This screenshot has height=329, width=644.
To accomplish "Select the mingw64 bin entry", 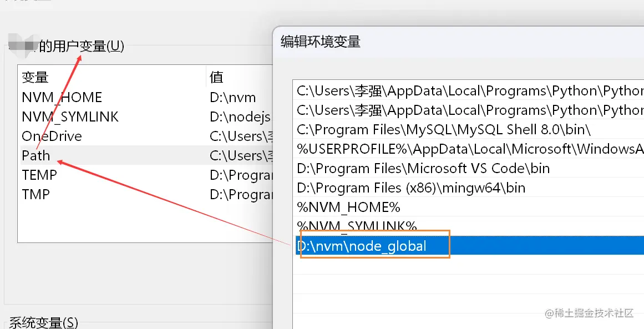I will click(469, 188).
